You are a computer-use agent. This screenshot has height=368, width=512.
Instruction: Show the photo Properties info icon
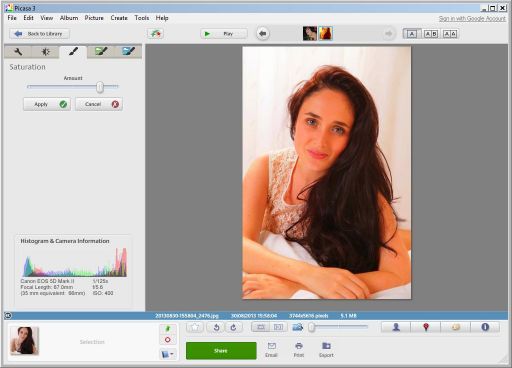485,327
